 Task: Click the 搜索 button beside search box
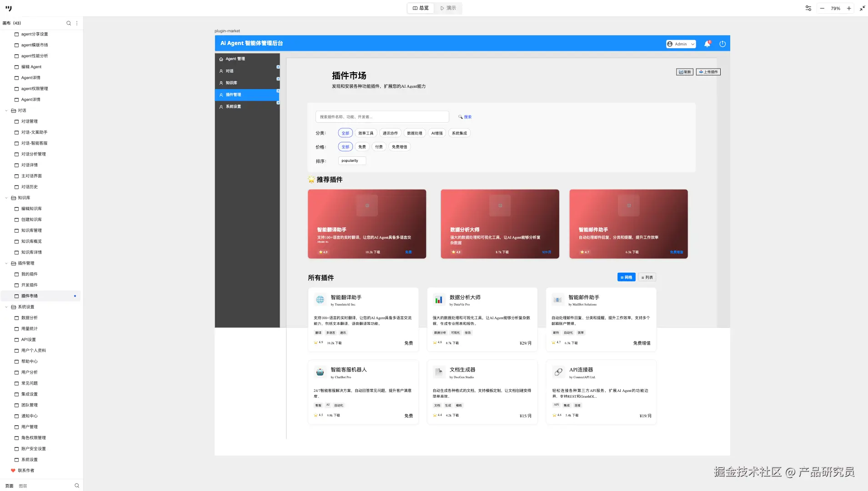tap(465, 117)
